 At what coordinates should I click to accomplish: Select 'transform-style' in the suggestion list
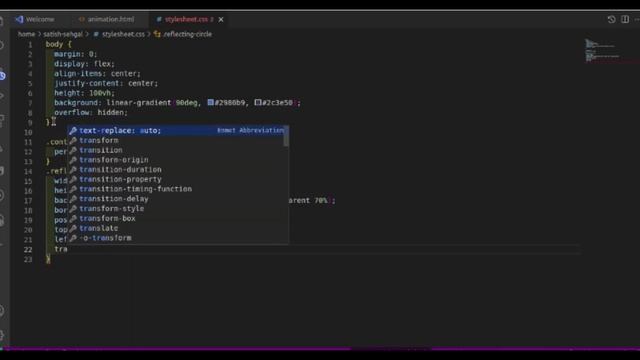tap(176, 209)
